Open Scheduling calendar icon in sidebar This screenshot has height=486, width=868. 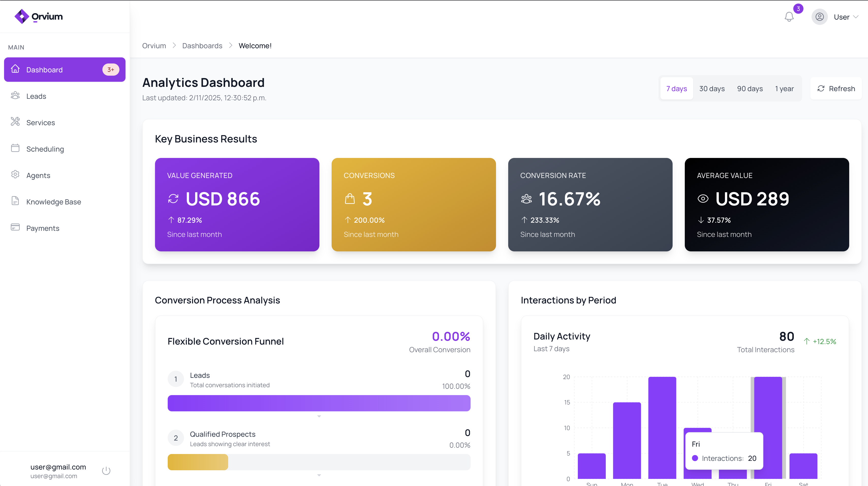(15, 148)
